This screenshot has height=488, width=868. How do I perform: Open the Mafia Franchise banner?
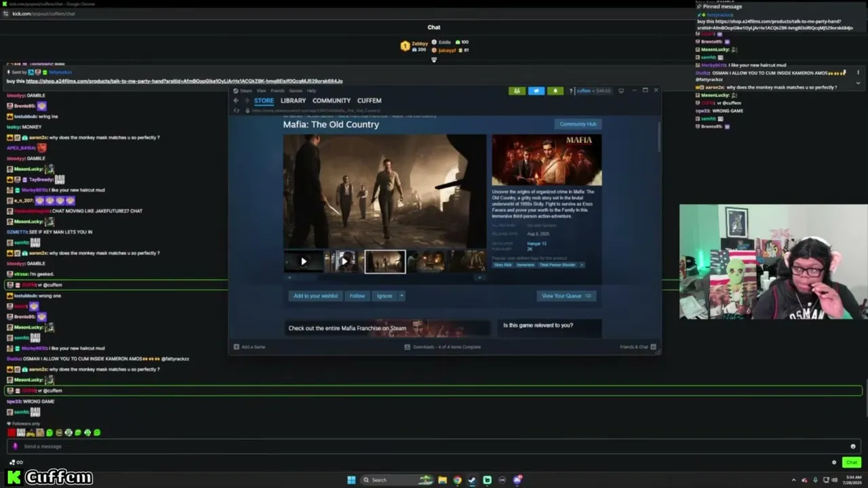(x=387, y=328)
